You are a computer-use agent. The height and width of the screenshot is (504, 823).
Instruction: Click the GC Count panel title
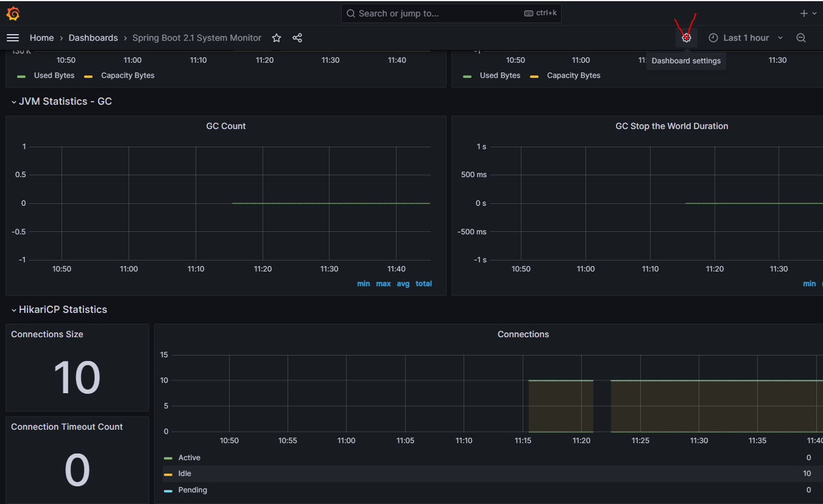coord(226,126)
